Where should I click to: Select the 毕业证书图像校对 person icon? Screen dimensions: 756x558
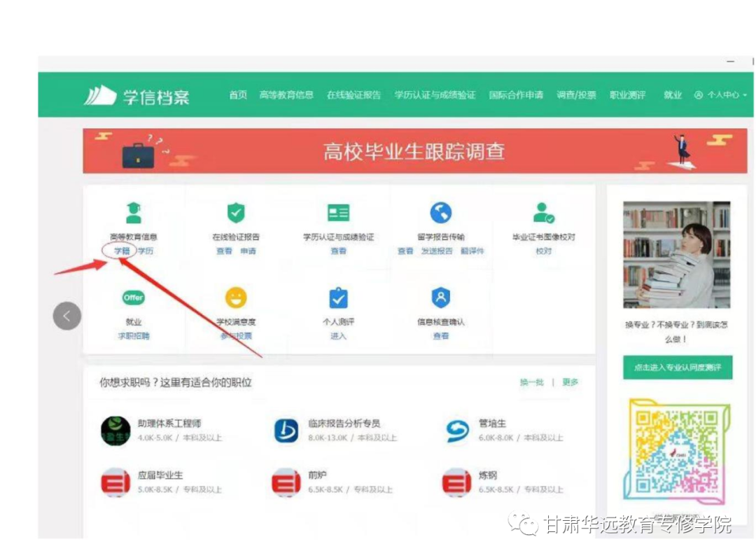coord(543,213)
